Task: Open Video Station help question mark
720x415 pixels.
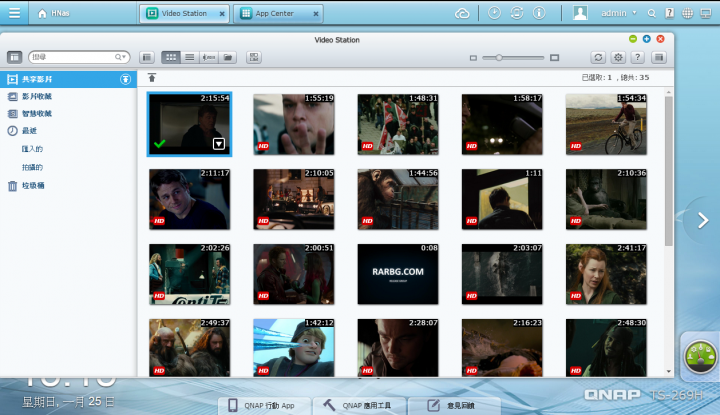Action: 637,57
